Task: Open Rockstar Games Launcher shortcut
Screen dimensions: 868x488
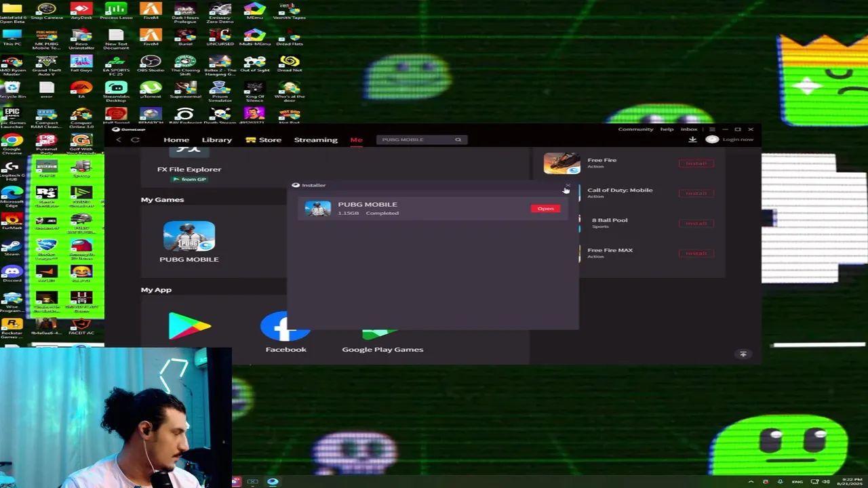Action: point(12,328)
